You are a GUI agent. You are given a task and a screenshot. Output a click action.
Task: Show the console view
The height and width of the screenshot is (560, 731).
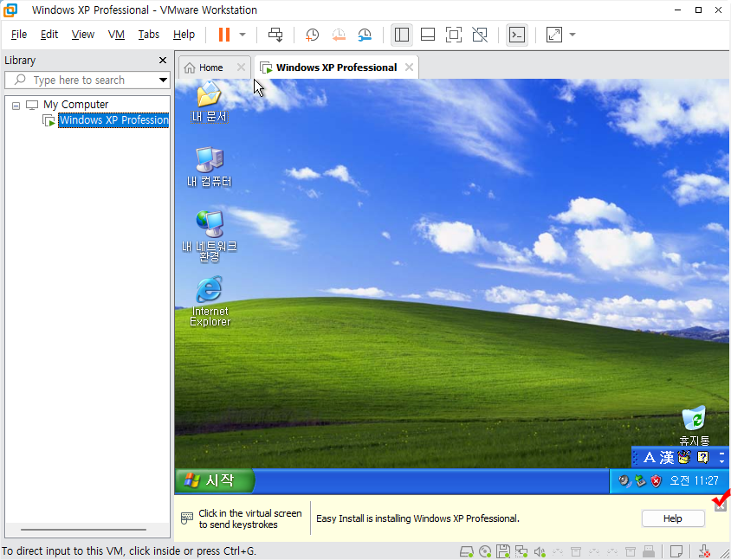click(517, 35)
